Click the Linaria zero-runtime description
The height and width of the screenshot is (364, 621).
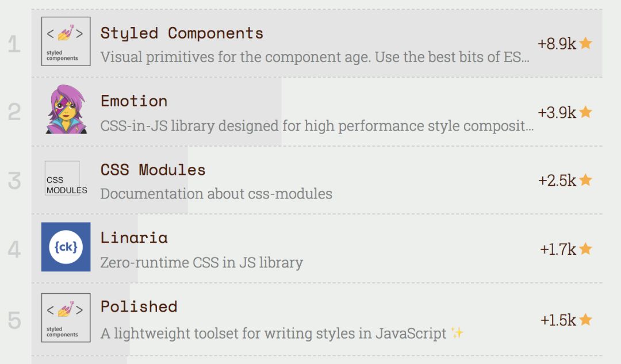[201, 263]
